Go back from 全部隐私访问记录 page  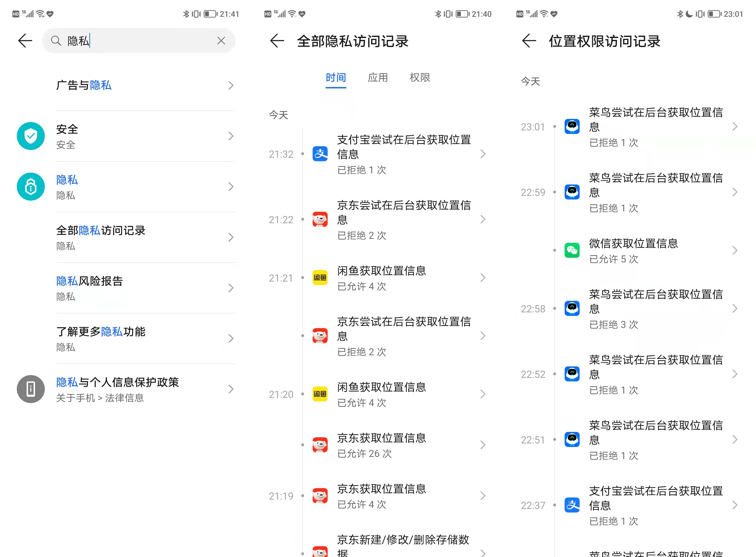(277, 41)
